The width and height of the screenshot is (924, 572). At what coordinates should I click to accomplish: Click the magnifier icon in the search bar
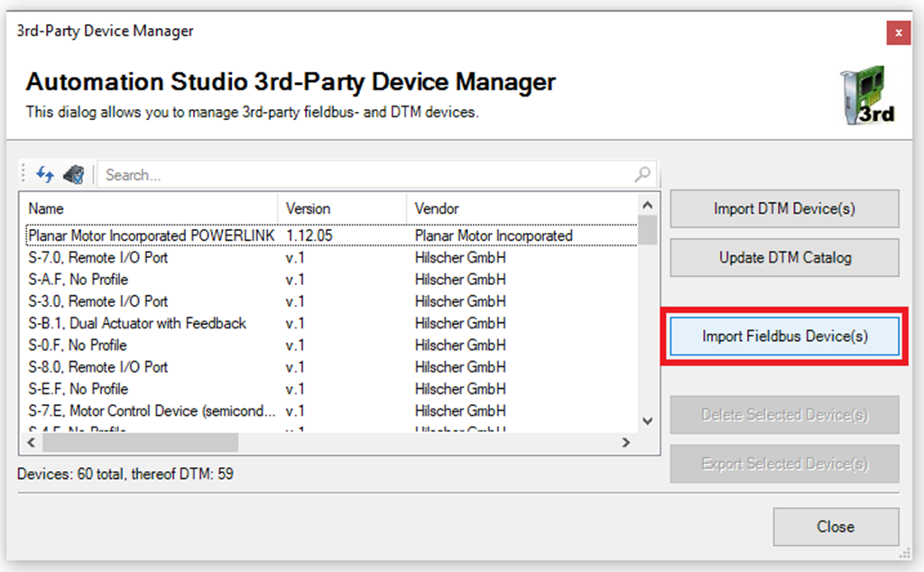[x=641, y=173]
